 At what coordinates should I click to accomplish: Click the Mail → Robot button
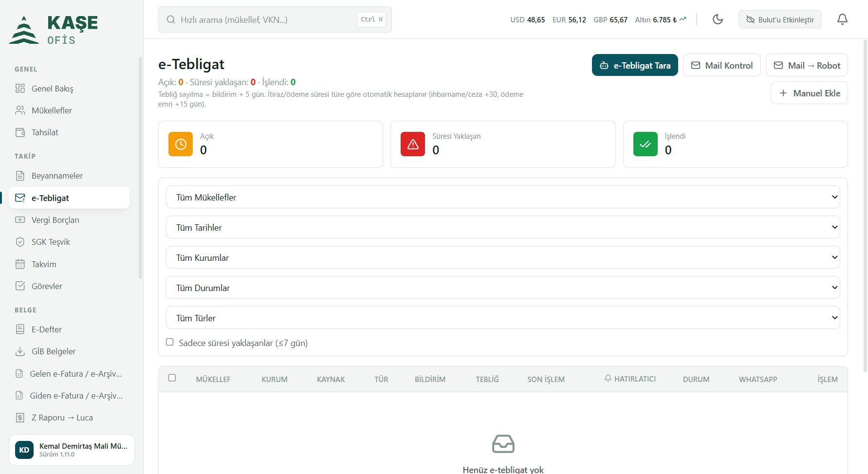(807, 65)
